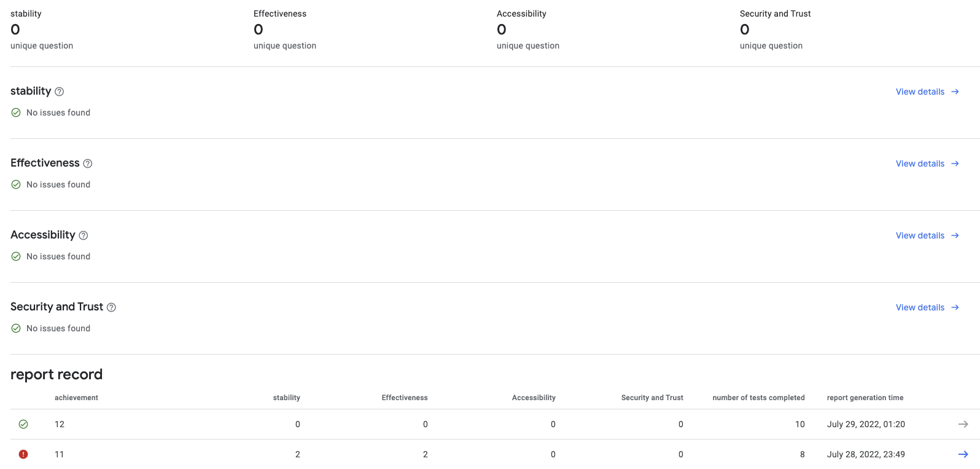View details for the stability section

click(x=927, y=92)
